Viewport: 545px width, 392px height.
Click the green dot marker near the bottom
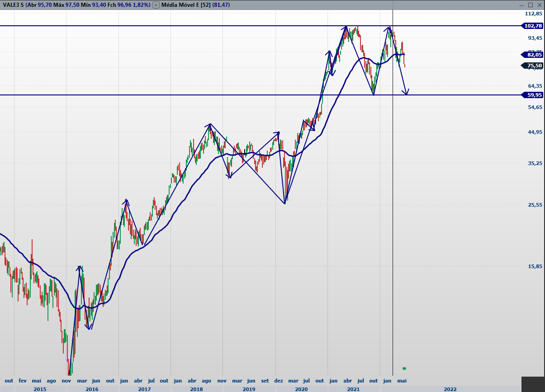tap(404, 368)
